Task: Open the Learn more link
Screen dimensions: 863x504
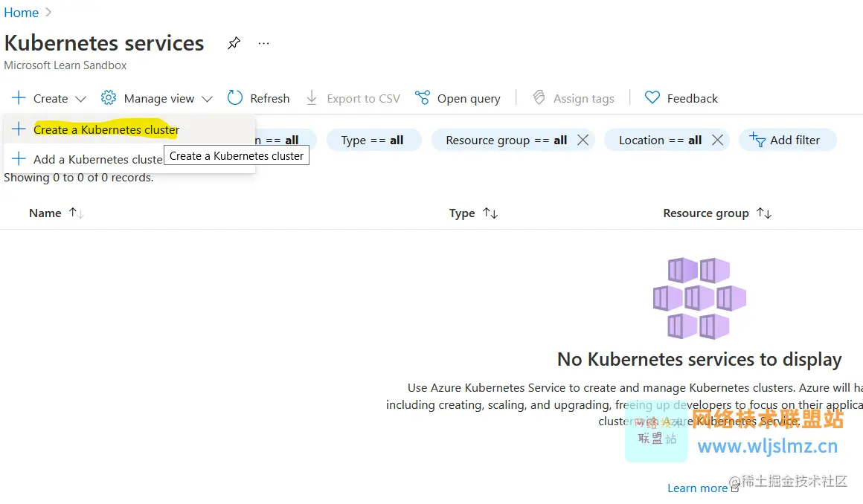Action: 697,488
